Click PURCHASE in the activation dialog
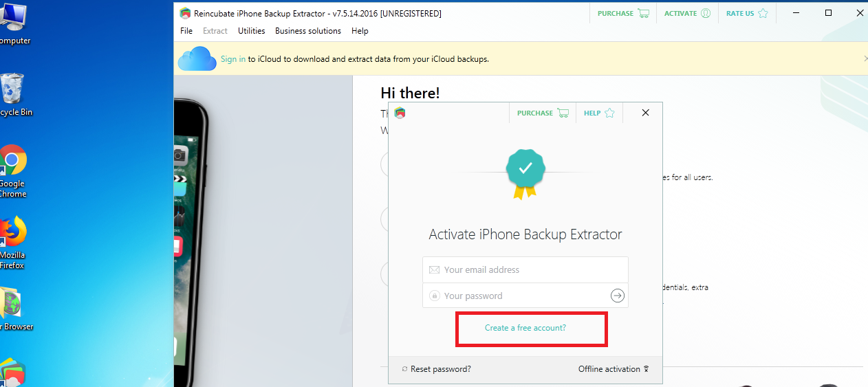This screenshot has width=868, height=387. tap(543, 113)
